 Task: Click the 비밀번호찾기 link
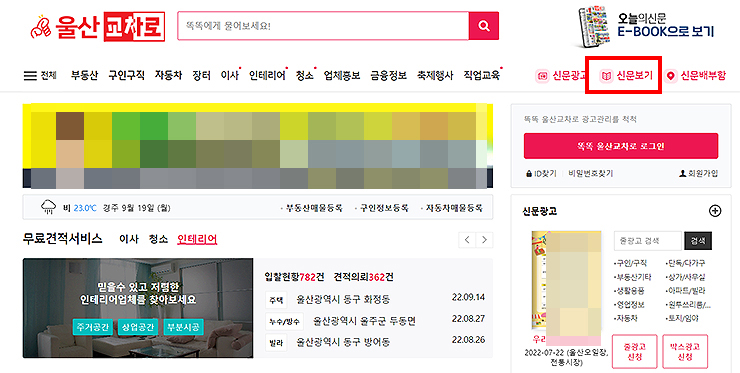pyautogui.click(x=590, y=174)
